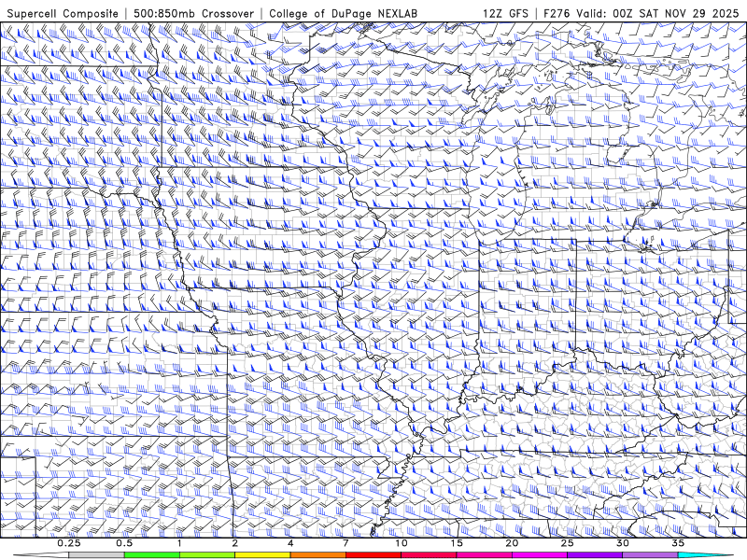Click the magenta 20–25 color bar segment
This screenshot has width=747, height=560.
click(x=540, y=555)
